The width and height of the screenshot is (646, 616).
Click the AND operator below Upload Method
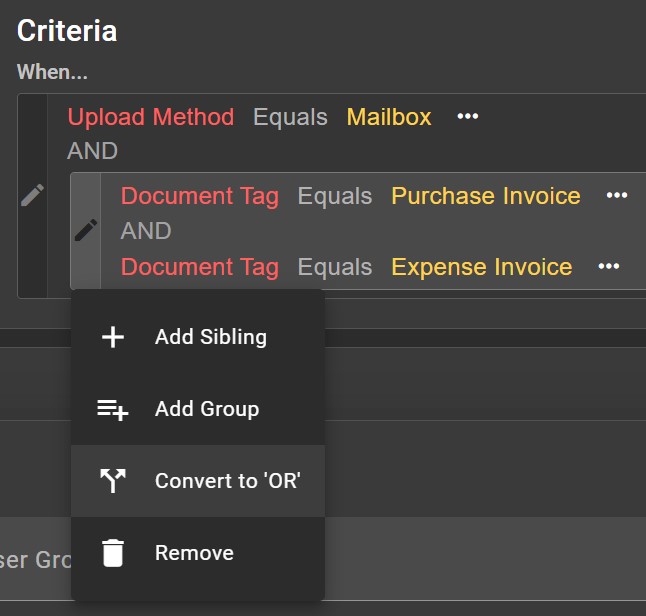point(92,151)
